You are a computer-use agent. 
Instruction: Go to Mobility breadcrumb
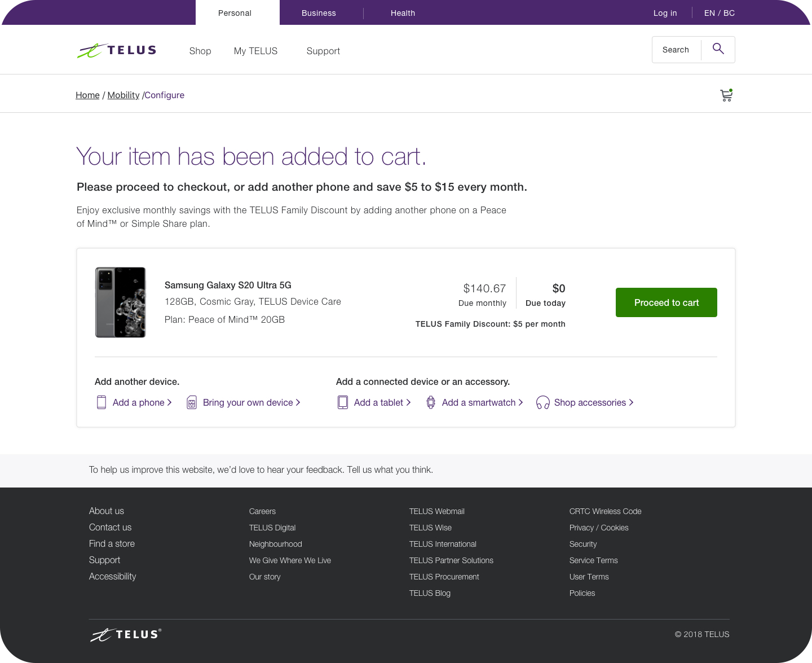[123, 95]
